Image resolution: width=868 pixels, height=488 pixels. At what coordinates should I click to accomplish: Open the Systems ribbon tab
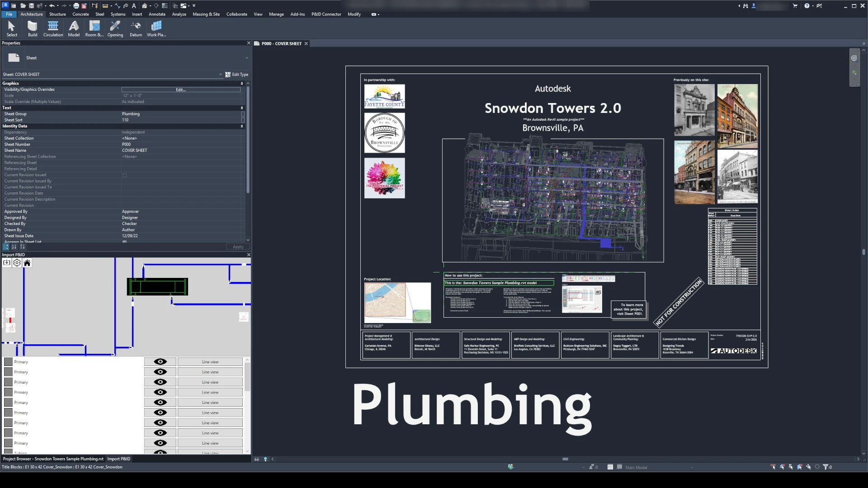point(118,14)
